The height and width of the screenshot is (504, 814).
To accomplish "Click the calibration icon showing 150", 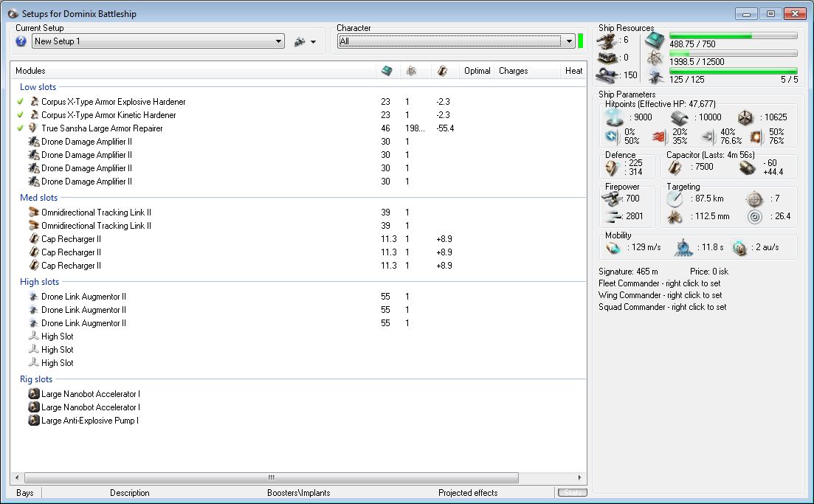I will 607,75.
